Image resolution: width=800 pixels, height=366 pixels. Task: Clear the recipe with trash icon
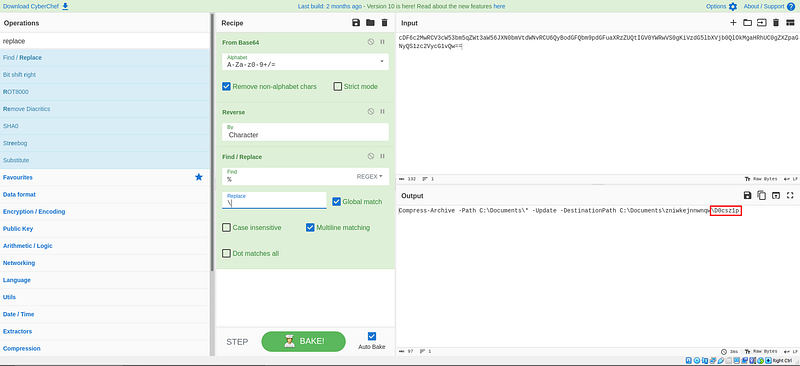(x=385, y=22)
